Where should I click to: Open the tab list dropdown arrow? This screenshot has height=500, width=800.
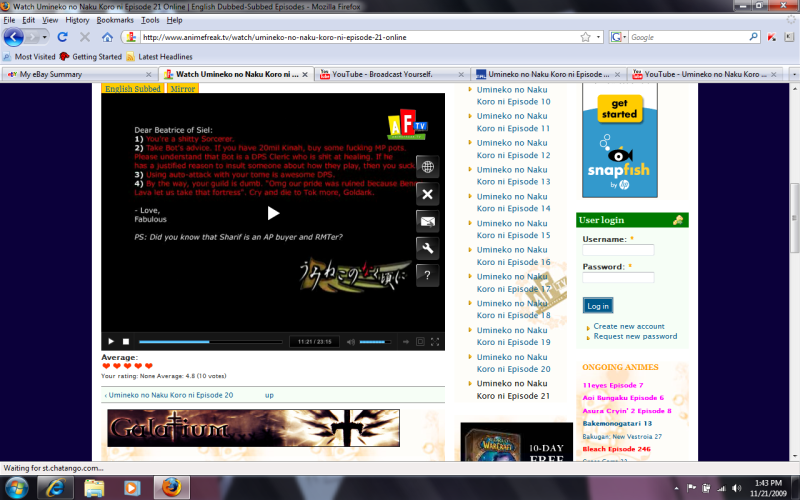[x=792, y=74]
